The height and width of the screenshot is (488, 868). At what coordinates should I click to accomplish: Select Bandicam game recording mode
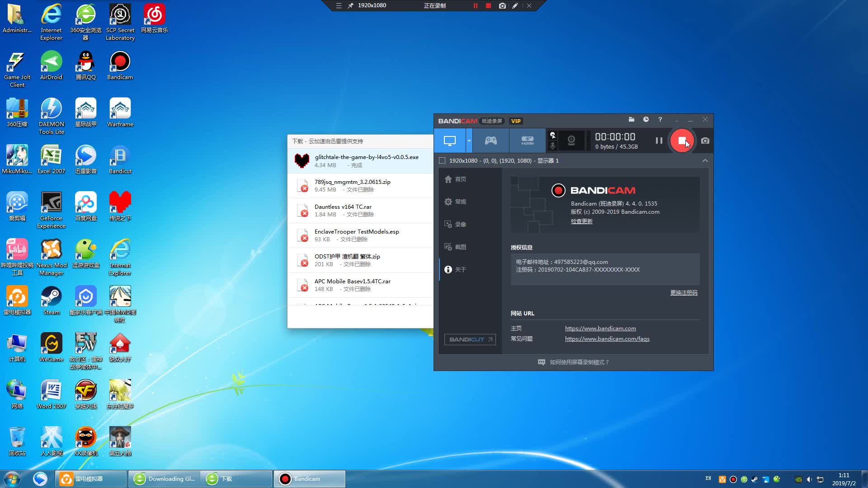coord(491,141)
